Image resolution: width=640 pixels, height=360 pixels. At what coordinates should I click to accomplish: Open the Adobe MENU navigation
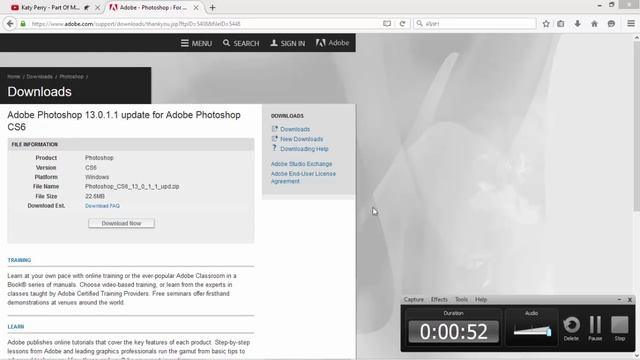point(196,43)
